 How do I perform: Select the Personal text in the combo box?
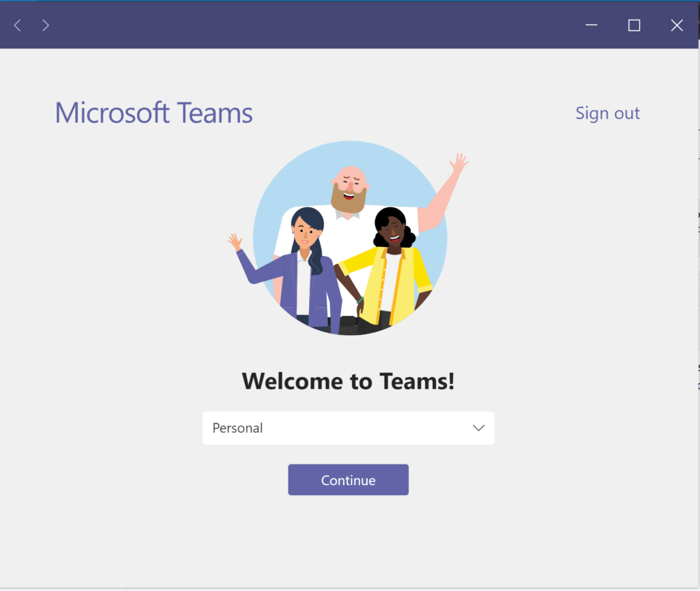point(238,428)
